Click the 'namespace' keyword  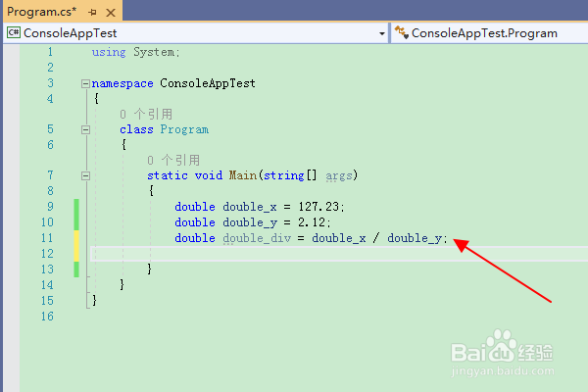122,83
